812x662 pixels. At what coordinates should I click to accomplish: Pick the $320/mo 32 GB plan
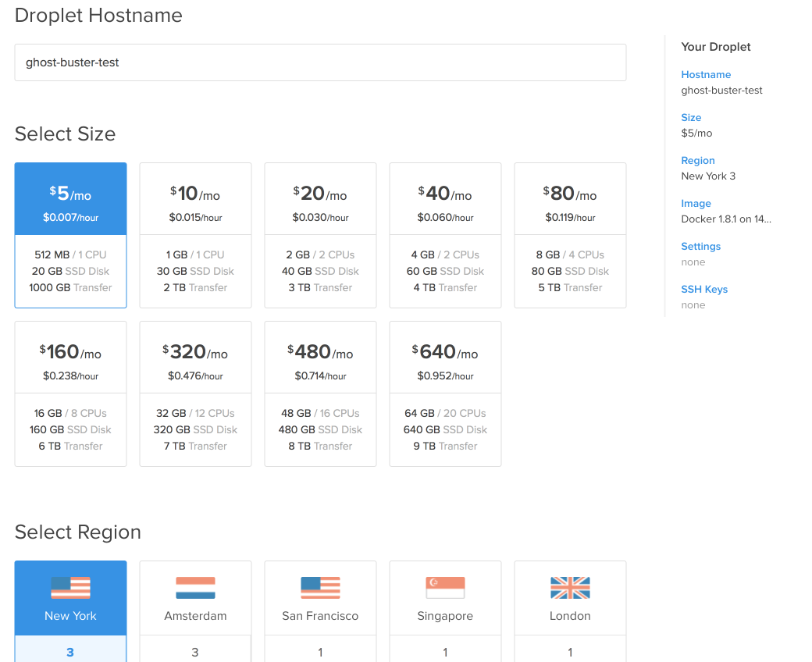point(195,393)
